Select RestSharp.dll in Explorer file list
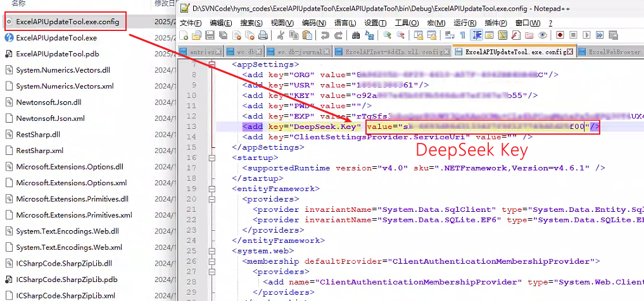 (39, 135)
